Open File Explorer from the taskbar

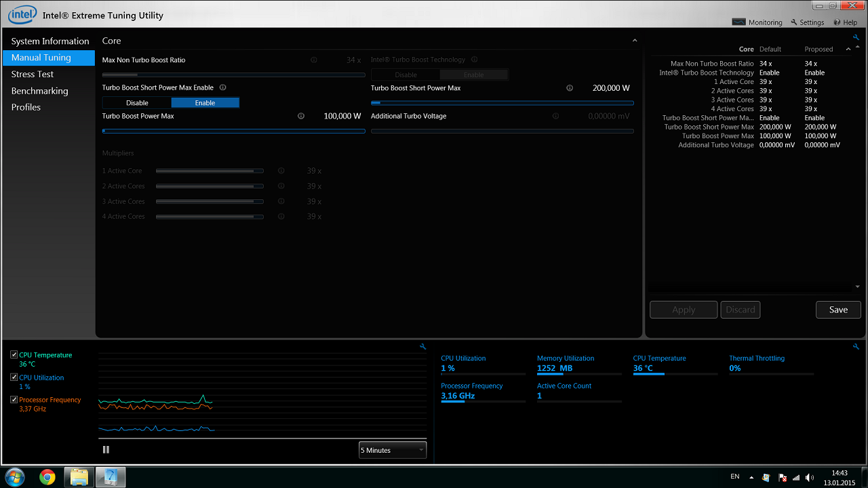[x=79, y=477]
